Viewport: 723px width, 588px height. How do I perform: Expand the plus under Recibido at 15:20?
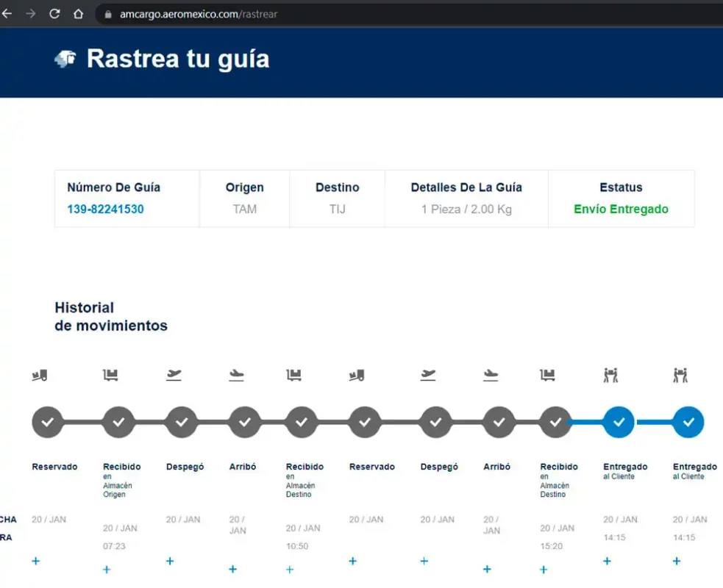click(x=544, y=570)
